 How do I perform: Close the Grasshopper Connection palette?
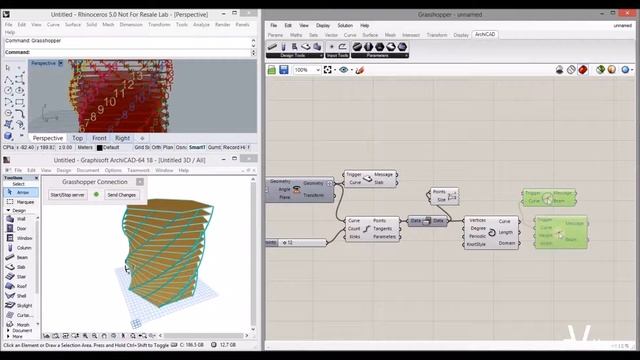[x=140, y=182]
